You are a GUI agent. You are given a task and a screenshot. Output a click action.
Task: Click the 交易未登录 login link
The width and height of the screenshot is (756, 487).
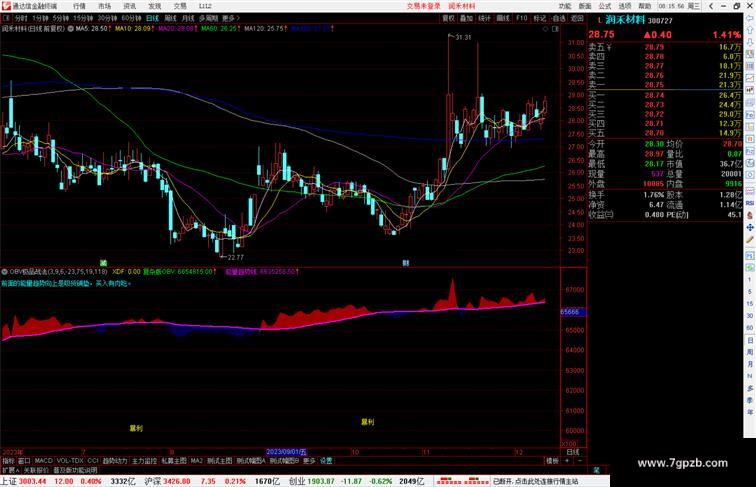point(423,6)
